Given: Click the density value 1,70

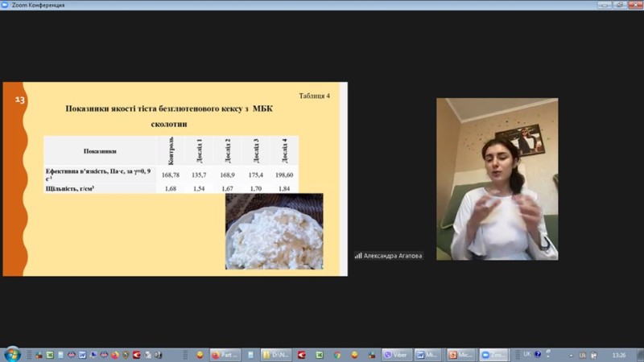Looking at the screenshot, I should click(256, 189).
